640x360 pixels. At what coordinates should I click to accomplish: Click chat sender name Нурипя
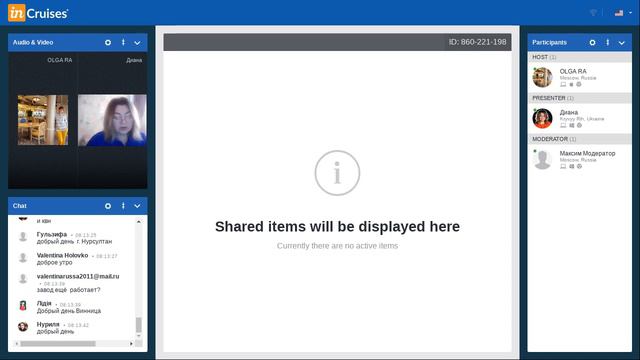[48, 324]
